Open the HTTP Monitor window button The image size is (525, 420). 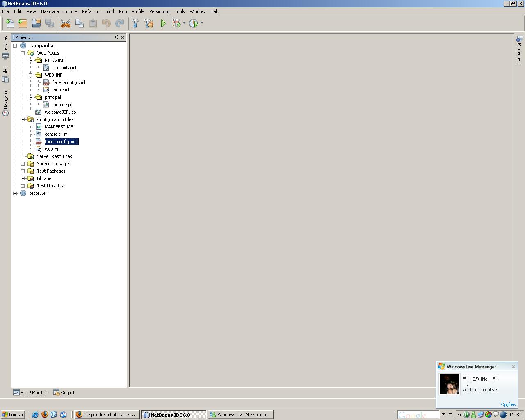[x=30, y=393]
